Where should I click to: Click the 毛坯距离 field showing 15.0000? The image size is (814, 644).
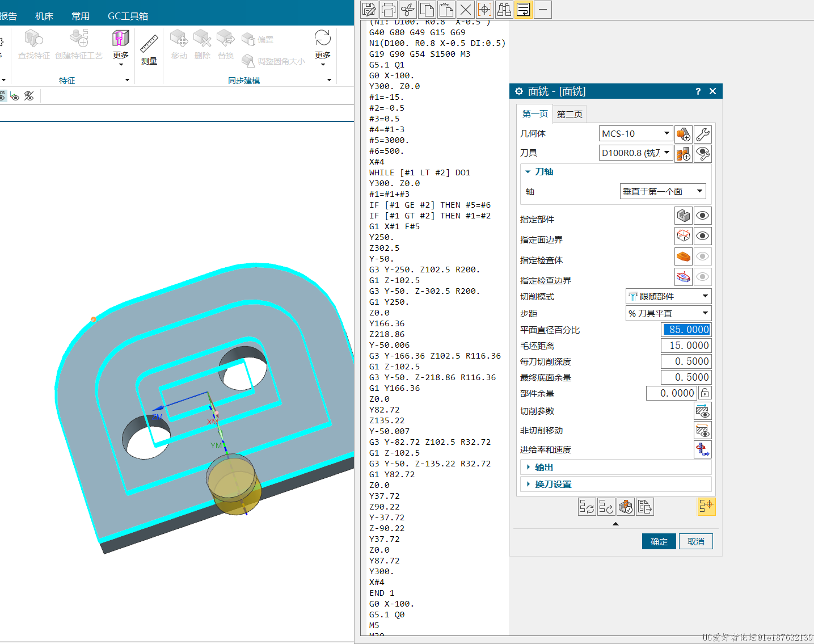(x=686, y=346)
